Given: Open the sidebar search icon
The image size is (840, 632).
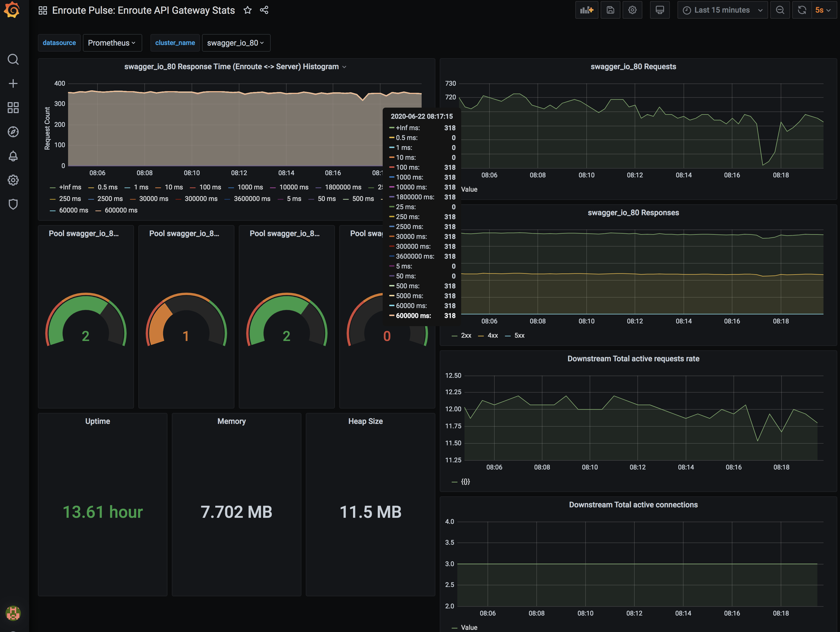Looking at the screenshot, I should [x=13, y=59].
